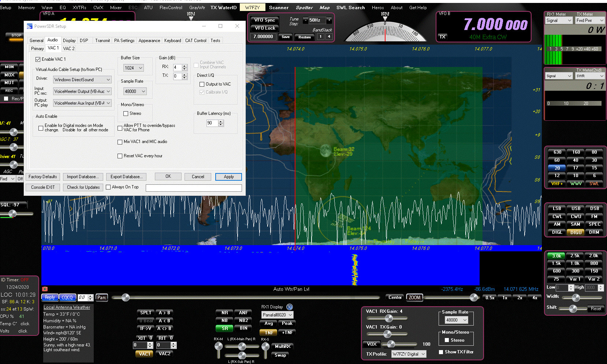This screenshot has width=607, height=364.
Task: Adjust the VAC1 RX Gain slider
Action: click(389, 319)
